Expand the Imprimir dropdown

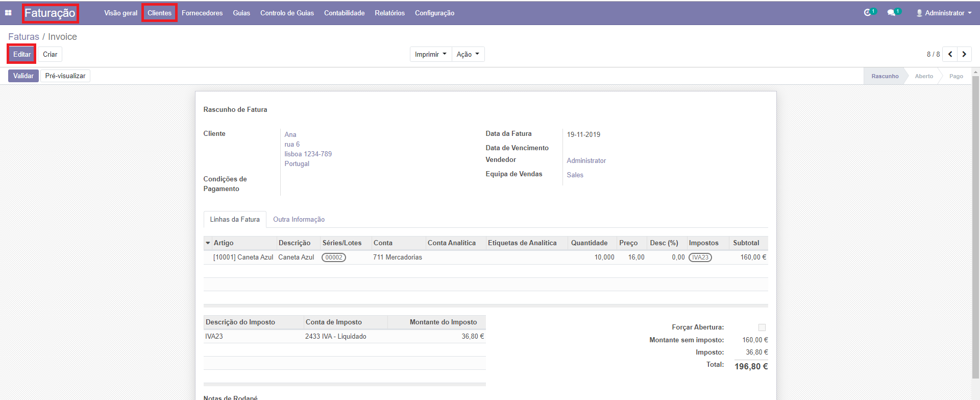pos(430,54)
